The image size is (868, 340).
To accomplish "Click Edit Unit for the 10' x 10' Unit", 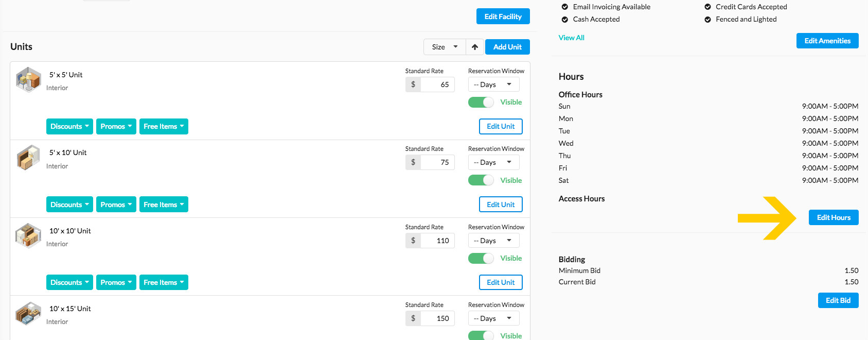I will pyautogui.click(x=501, y=282).
